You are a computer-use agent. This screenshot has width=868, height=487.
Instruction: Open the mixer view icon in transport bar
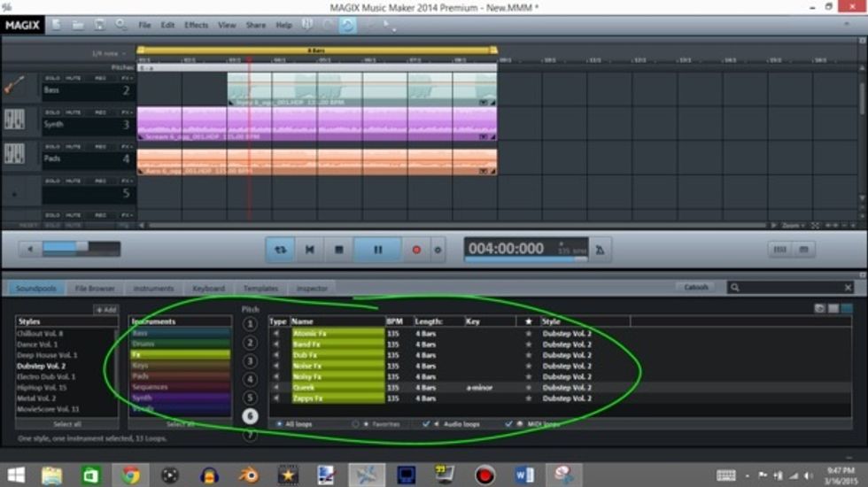click(x=780, y=250)
